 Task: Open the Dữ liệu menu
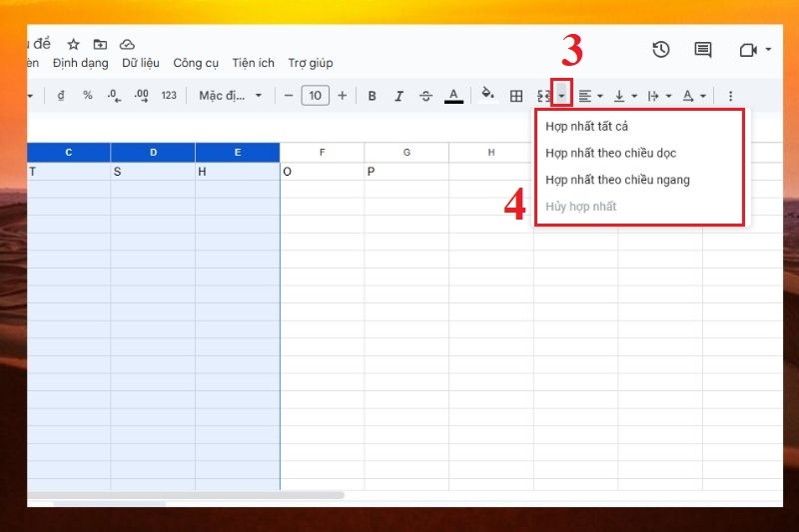tap(141, 63)
